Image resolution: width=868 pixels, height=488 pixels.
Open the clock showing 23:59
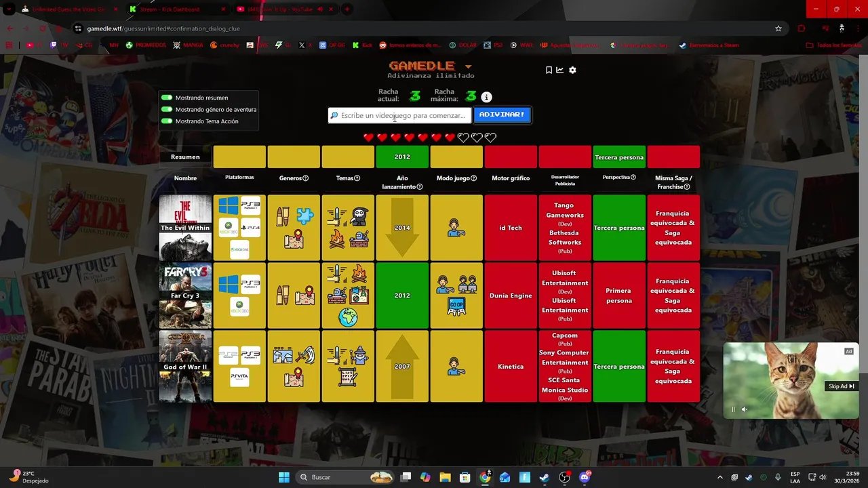[848, 477]
